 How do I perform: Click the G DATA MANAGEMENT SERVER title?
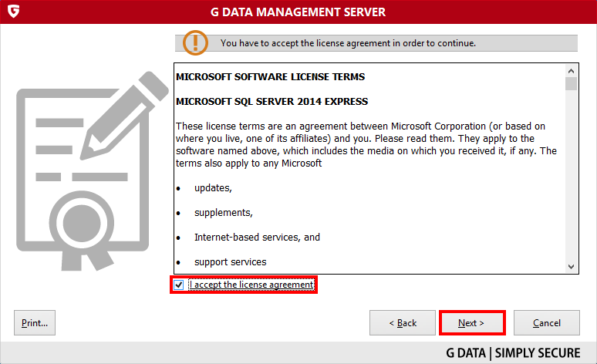[298, 12]
